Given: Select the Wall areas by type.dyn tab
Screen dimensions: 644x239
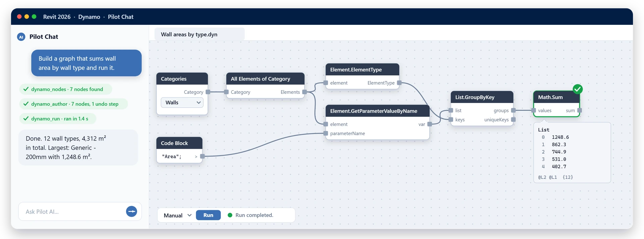Looking at the screenshot, I should 200,34.
